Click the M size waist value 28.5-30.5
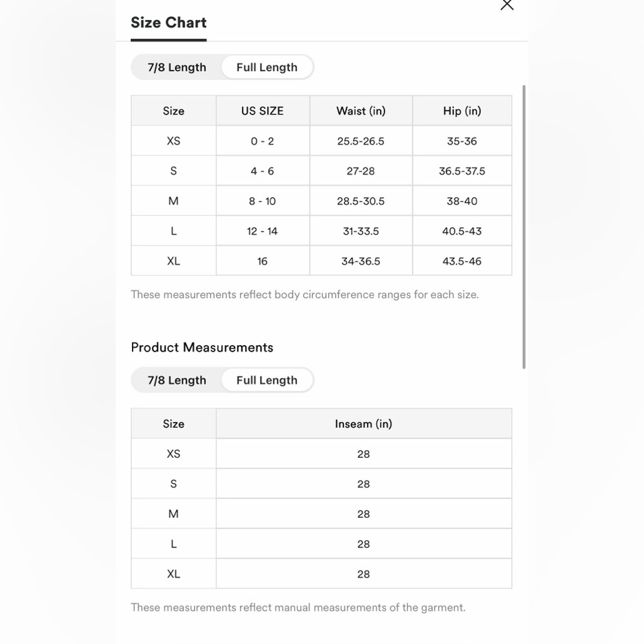The height and width of the screenshot is (644, 644). [361, 201]
